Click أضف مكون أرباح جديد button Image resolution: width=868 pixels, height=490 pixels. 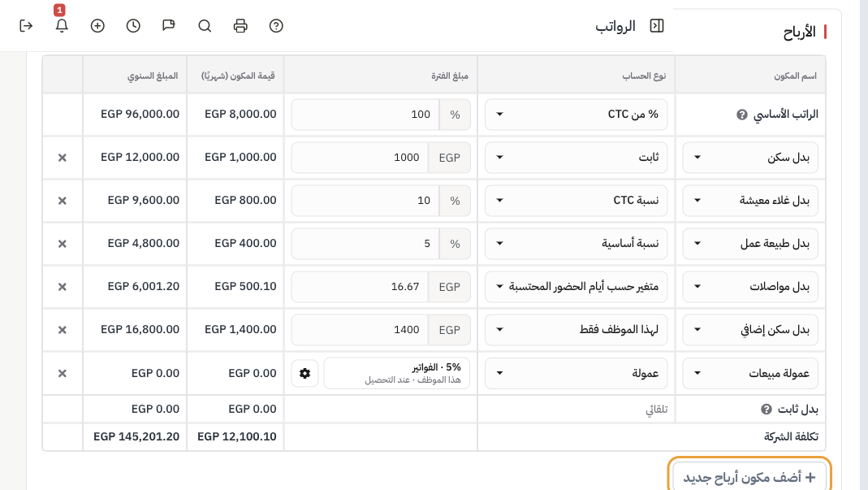click(x=749, y=477)
